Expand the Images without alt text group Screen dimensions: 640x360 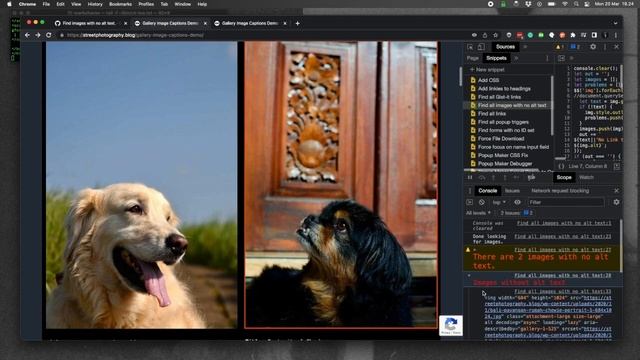tap(469, 276)
